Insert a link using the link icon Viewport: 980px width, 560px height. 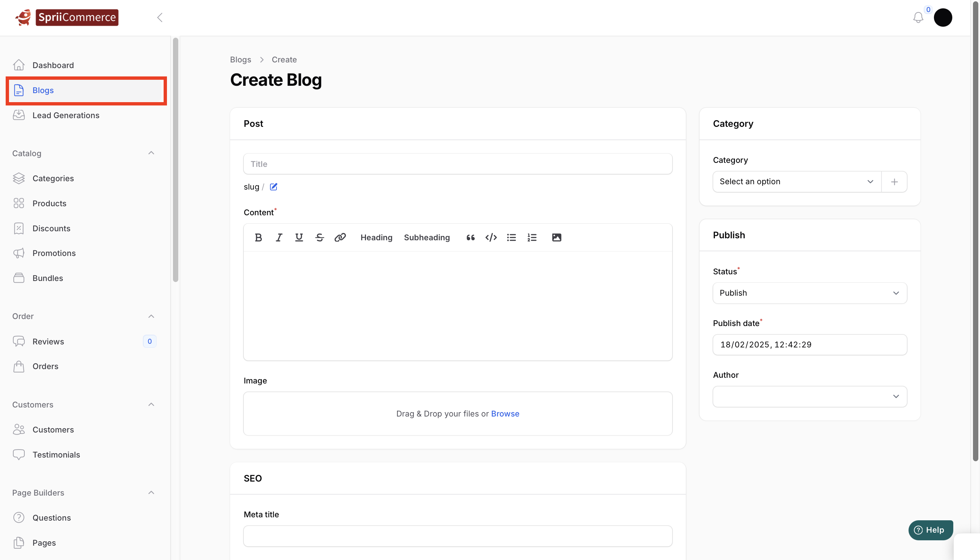[x=340, y=237]
